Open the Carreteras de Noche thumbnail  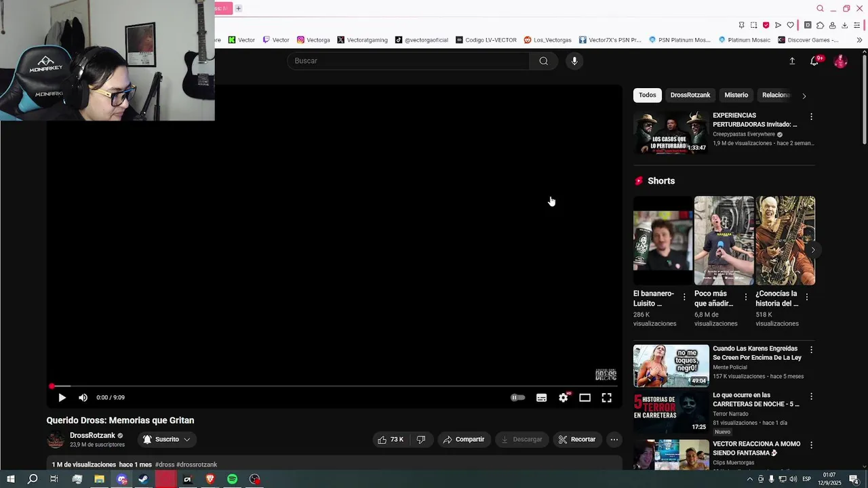671,412
